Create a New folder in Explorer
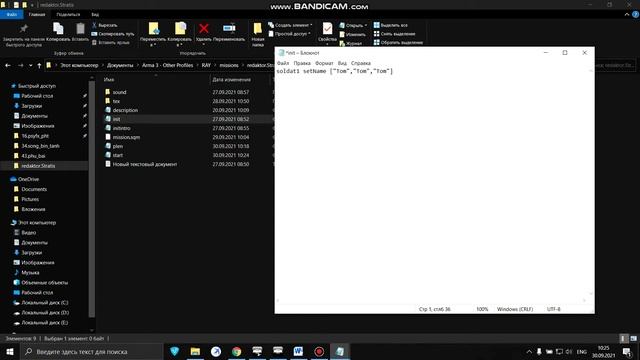 coord(258,35)
